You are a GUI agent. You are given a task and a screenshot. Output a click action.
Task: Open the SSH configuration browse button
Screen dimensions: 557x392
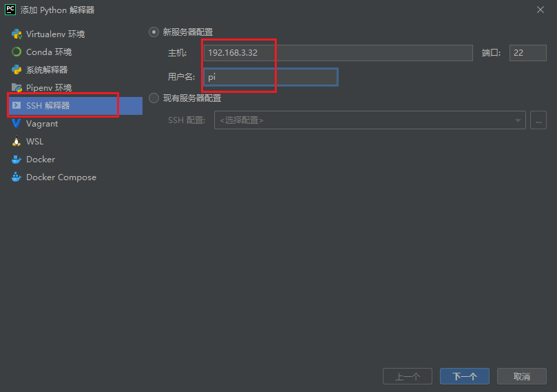(538, 120)
